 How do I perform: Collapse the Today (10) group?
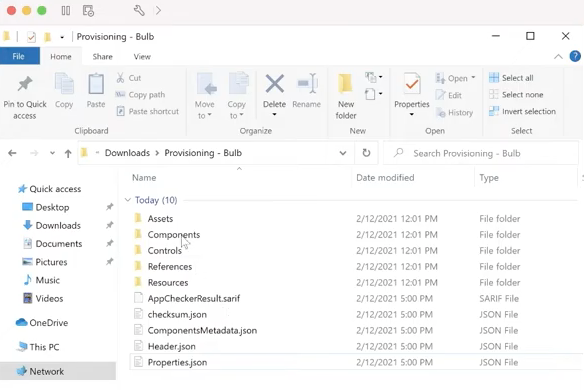128,200
